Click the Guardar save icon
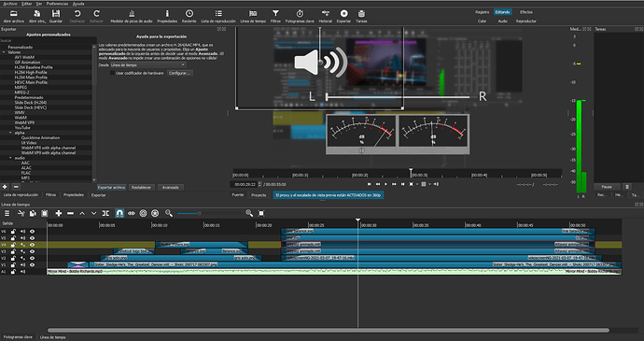This screenshot has height=341, width=644. [x=56, y=14]
